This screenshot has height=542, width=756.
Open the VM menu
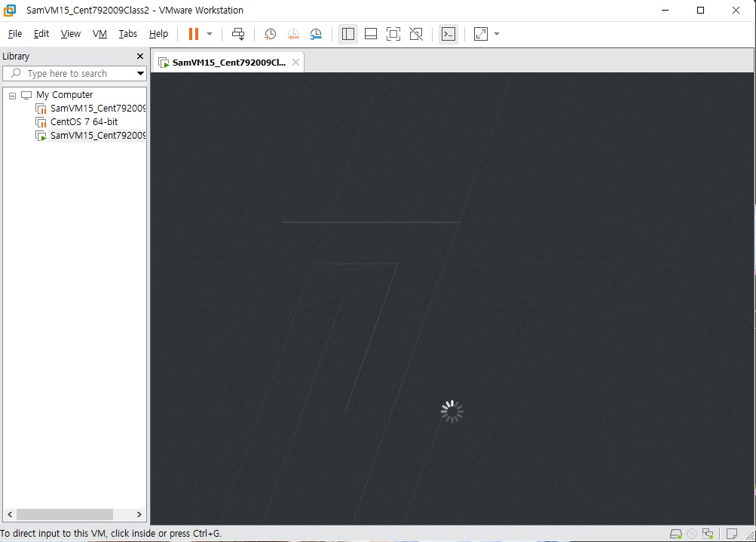tap(99, 34)
